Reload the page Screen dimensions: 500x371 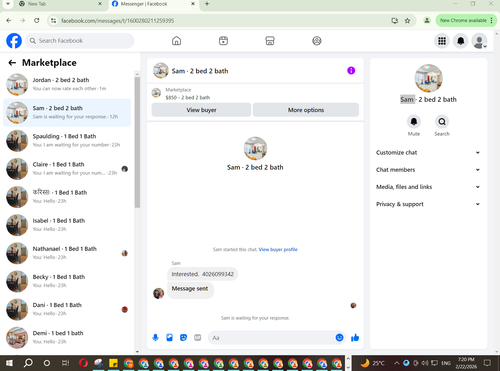click(37, 20)
